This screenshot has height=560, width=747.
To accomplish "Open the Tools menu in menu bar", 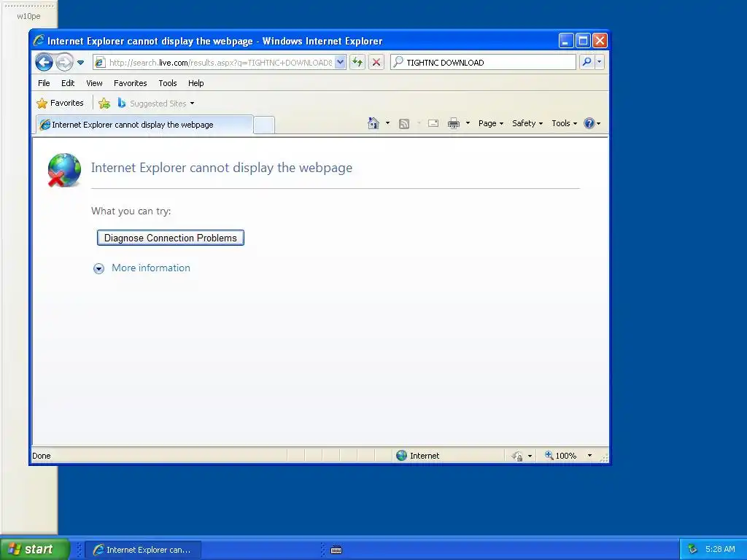I will coord(168,83).
